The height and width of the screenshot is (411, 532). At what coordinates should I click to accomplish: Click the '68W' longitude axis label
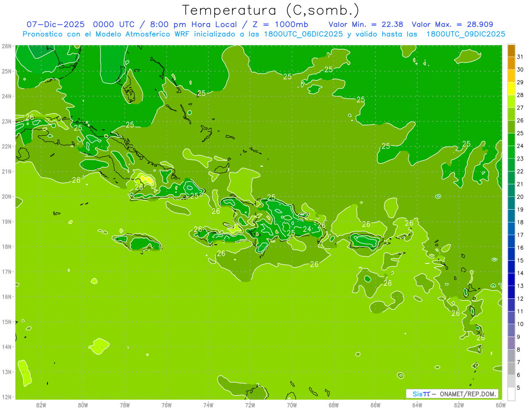tap(333, 405)
